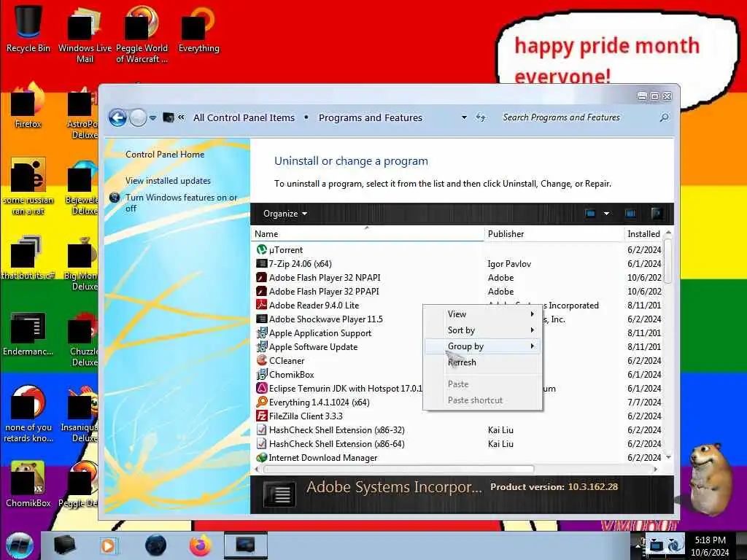Open the Endermanc... desktop icon
This screenshot has height=560, width=747.
click(x=28, y=334)
